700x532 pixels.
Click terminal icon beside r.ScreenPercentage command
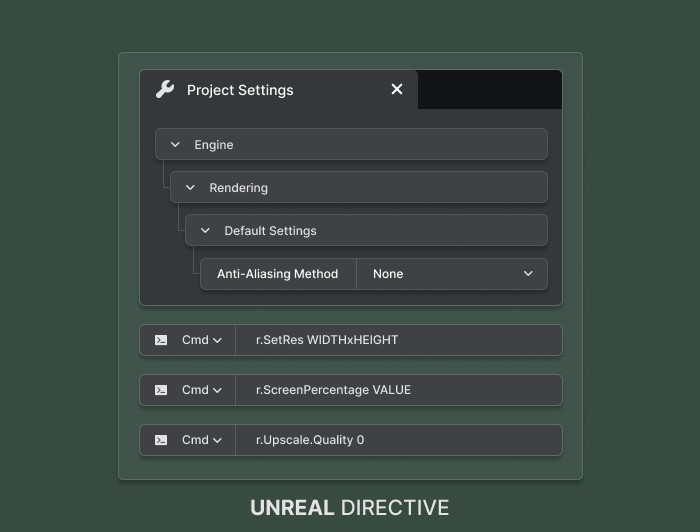[161, 390]
